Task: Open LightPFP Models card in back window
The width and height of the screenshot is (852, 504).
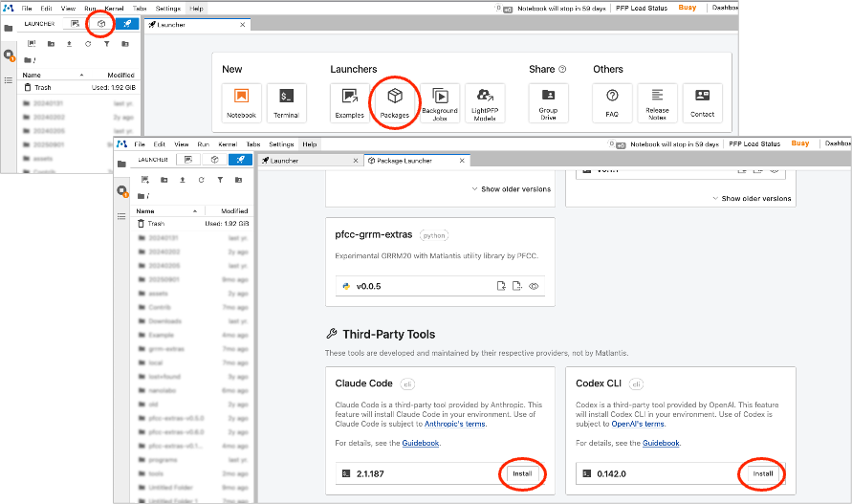Action: click(x=485, y=102)
